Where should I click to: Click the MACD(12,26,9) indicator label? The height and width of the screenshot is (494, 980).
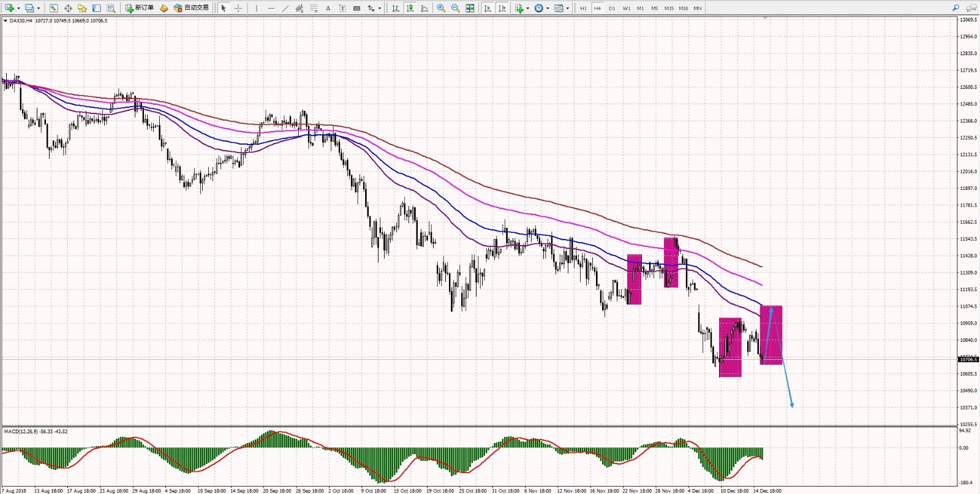36,431
